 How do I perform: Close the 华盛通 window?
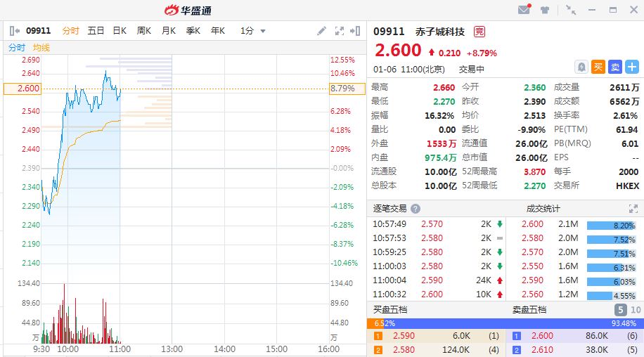(633, 10)
